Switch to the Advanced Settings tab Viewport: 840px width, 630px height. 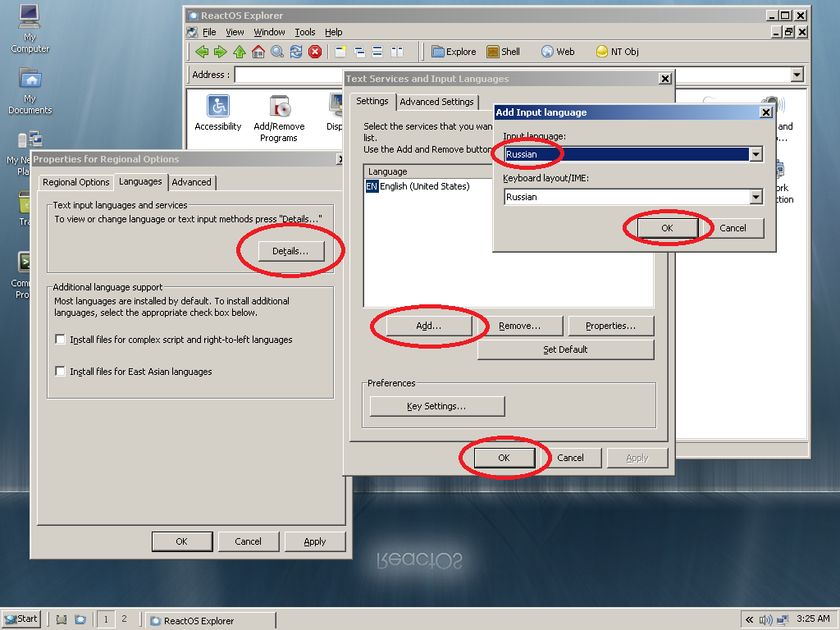[x=436, y=102]
